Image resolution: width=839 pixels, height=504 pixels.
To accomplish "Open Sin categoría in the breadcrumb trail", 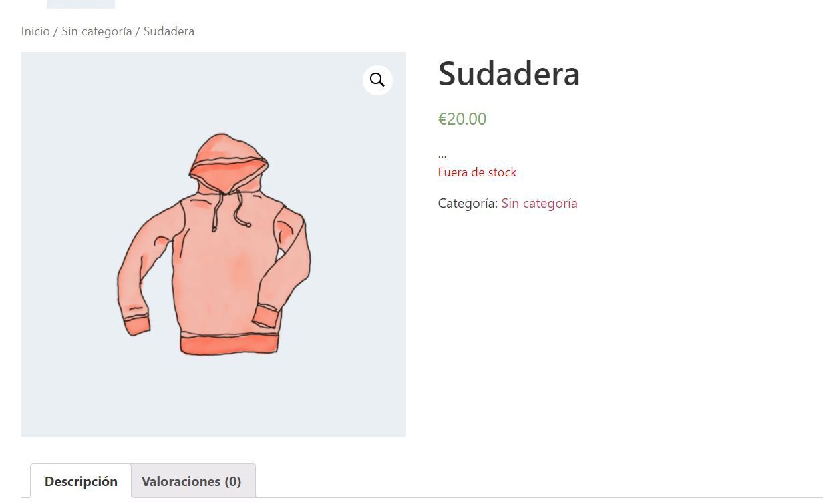I will pyautogui.click(x=97, y=31).
